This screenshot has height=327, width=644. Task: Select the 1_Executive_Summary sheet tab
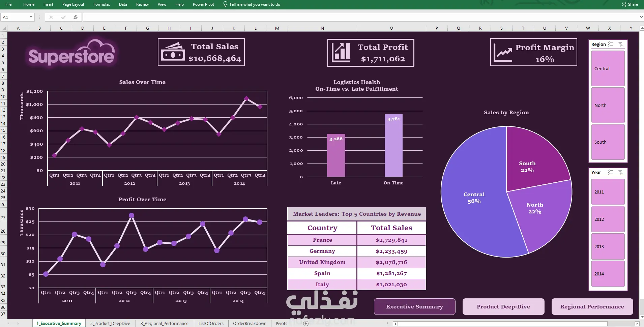tap(59, 323)
